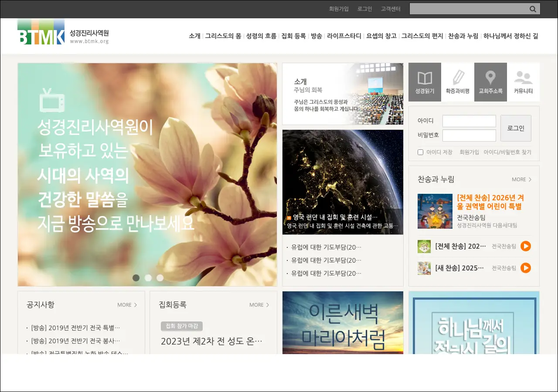This screenshot has height=392, width=558.
Task: Enable the 아이디 저장 checkbox
Action: coord(421,152)
